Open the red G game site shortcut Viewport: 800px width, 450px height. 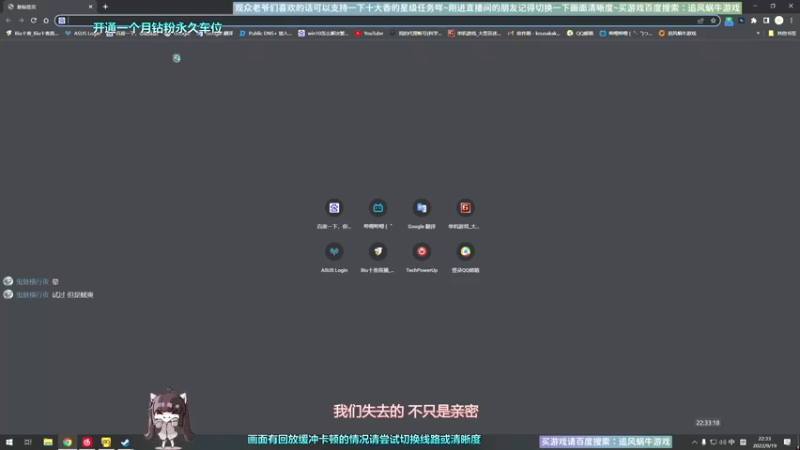[x=465, y=213]
